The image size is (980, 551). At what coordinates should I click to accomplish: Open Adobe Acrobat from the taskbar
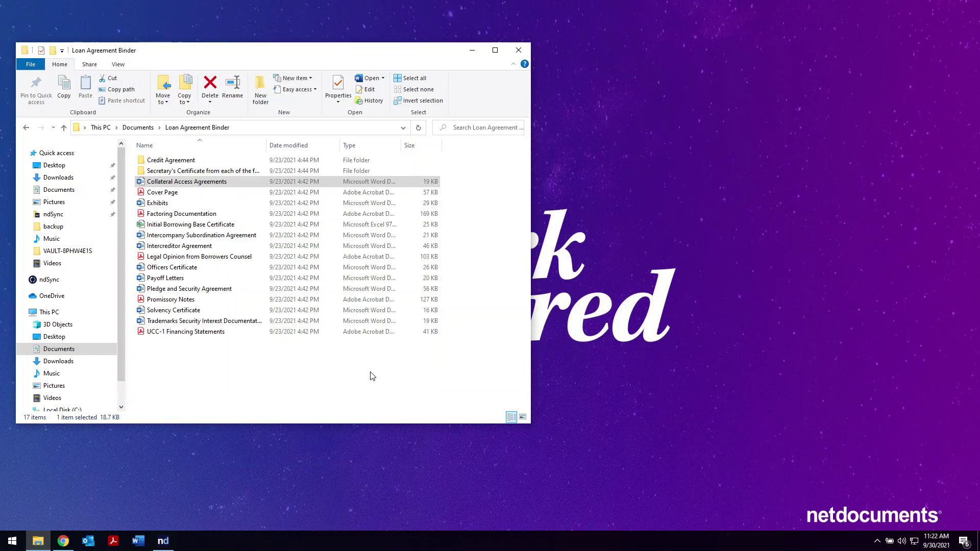click(113, 541)
